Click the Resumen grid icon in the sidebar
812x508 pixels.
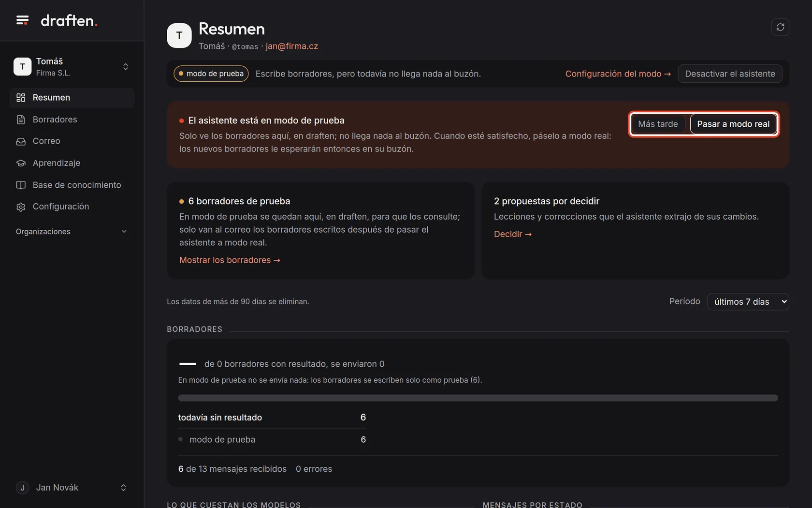(21, 98)
